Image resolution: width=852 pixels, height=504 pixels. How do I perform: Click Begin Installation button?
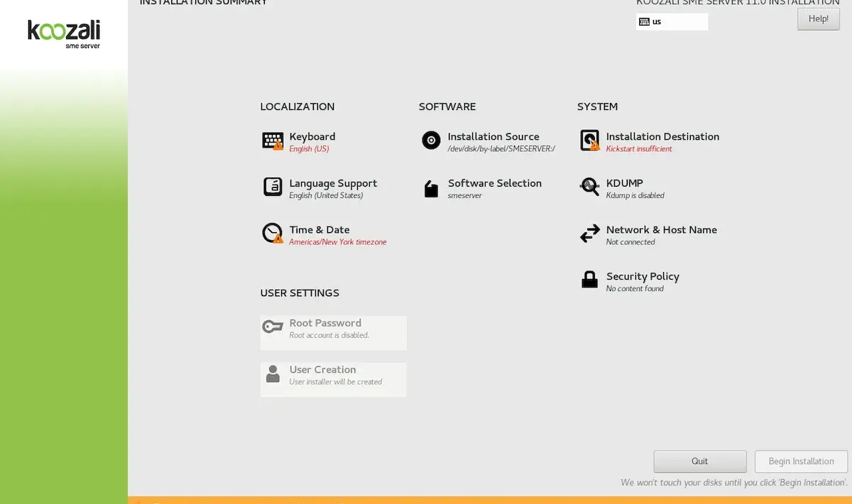click(802, 461)
